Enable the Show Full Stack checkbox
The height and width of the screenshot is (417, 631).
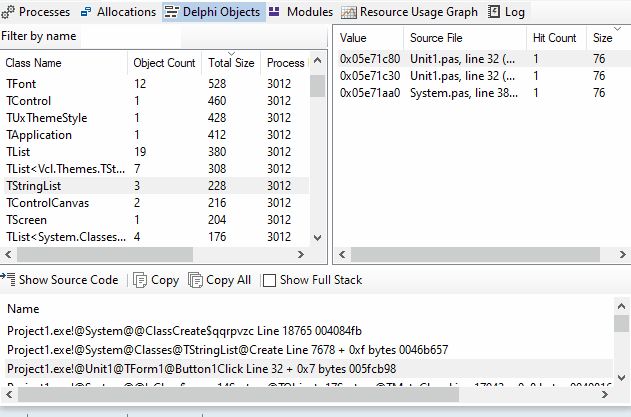point(268,280)
